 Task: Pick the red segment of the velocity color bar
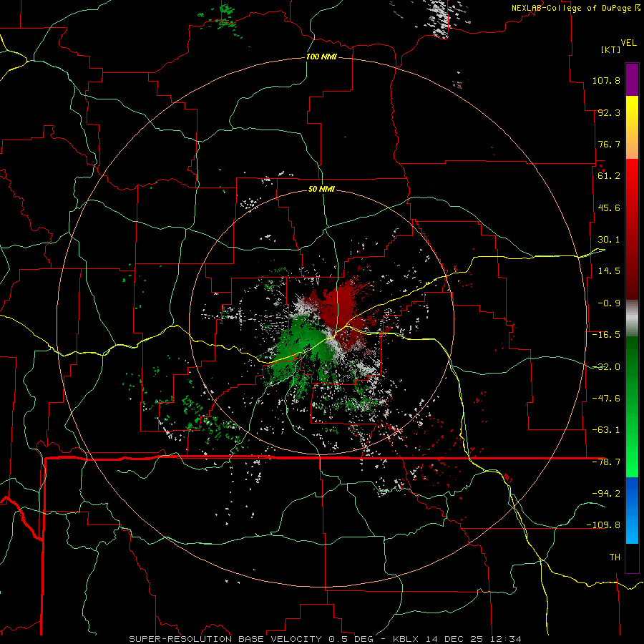click(632, 229)
